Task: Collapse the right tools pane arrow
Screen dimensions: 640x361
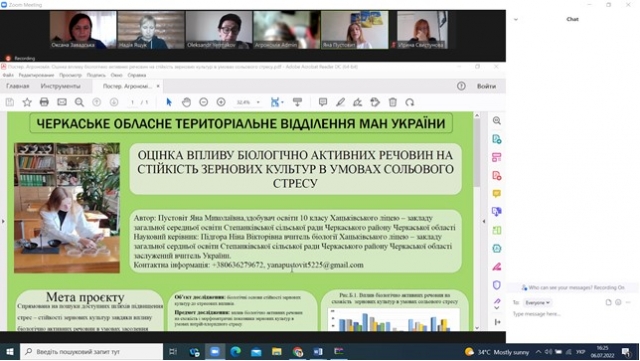Action: (x=484, y=221)
